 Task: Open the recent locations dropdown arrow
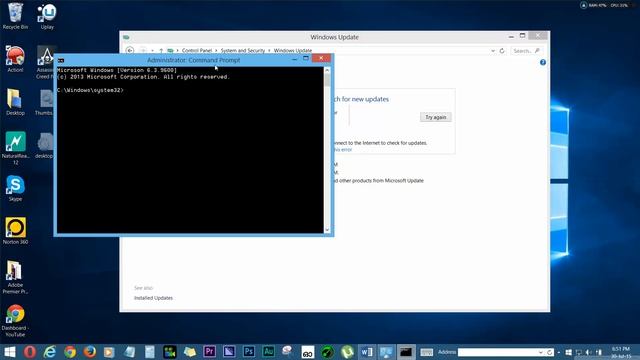coord(152,51)
